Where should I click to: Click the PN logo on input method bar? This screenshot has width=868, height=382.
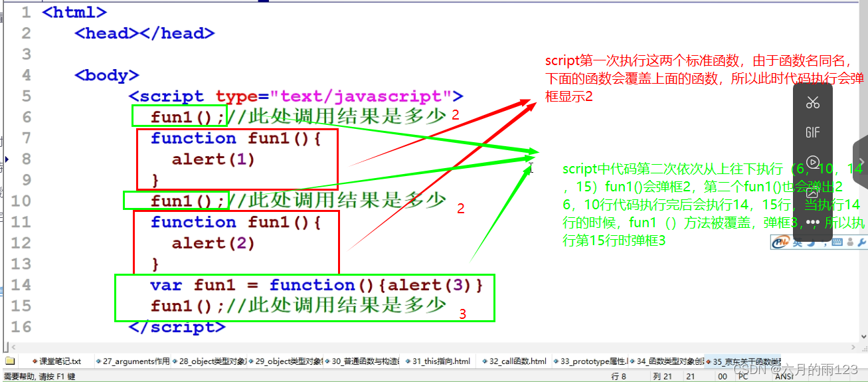(x=780, y=242)
